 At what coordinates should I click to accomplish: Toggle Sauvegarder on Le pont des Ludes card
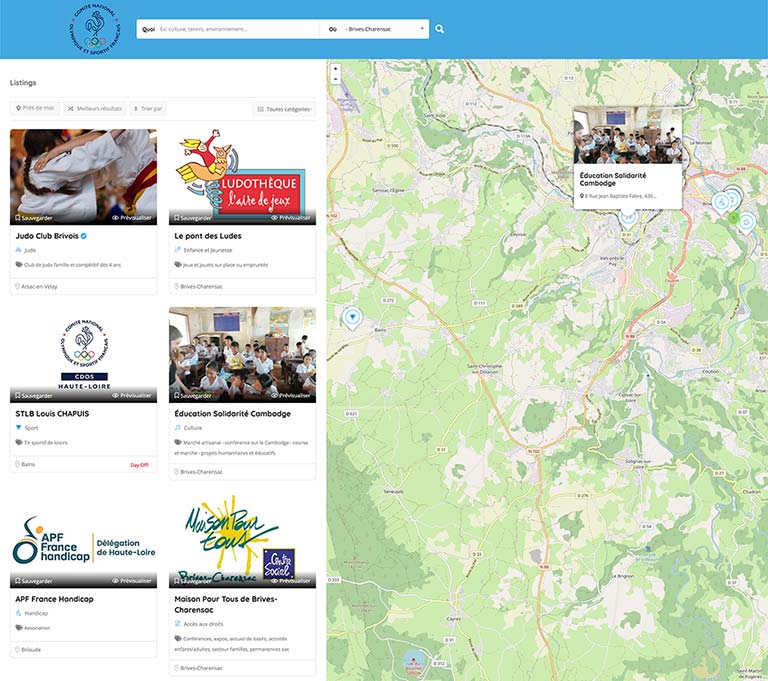coord(192,218)
